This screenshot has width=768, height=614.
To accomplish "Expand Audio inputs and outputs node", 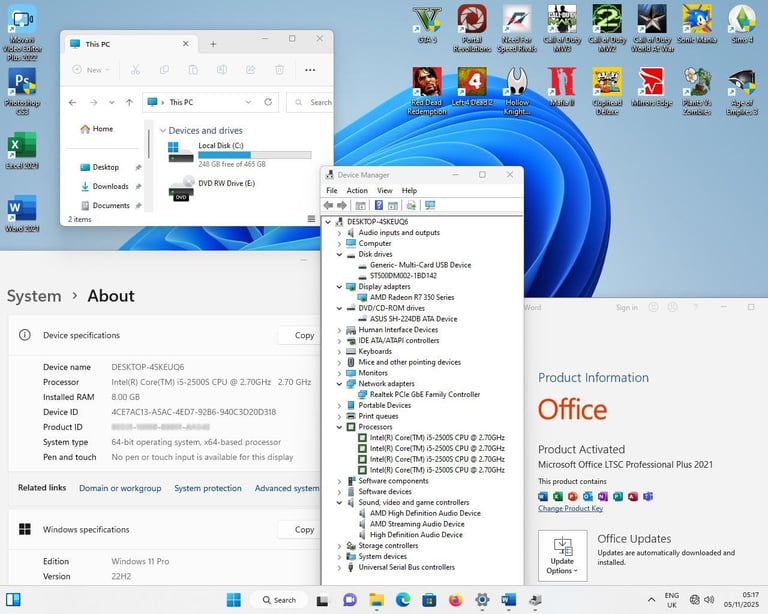I will 339,233.
